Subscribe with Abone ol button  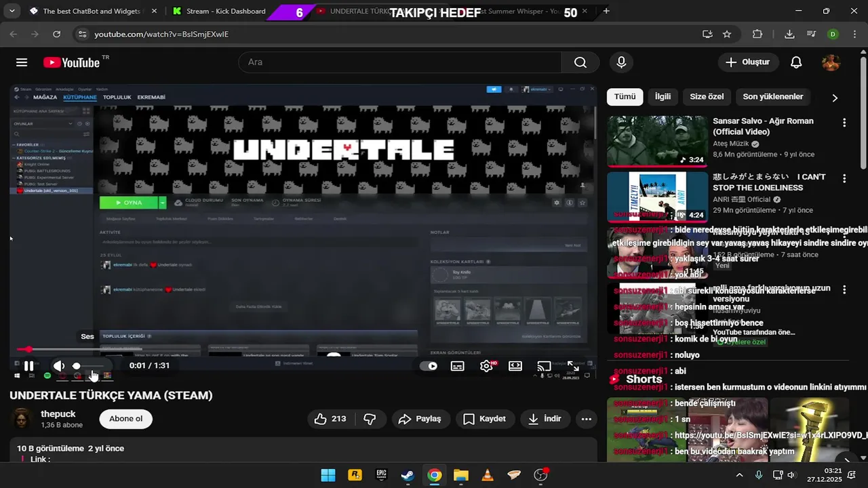coord(126,419)
